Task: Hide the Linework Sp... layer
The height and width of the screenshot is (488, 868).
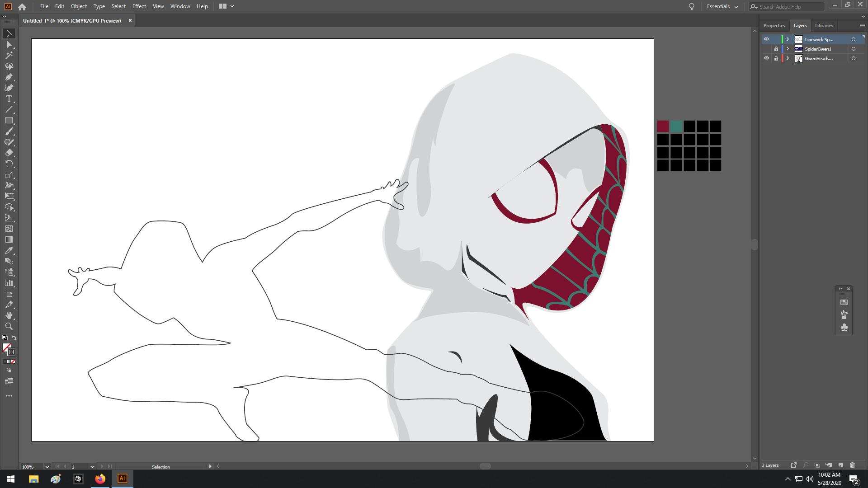Action: (x=766, y=39)
